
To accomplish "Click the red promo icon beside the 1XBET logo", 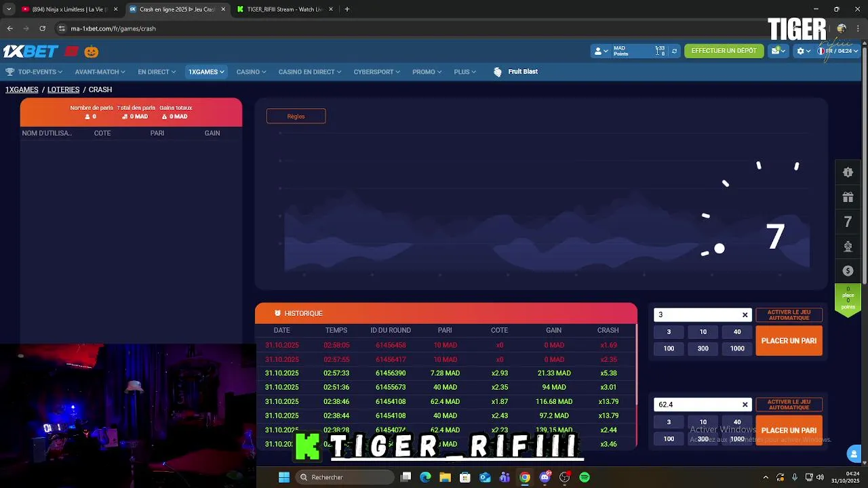I will click(72, 52).
